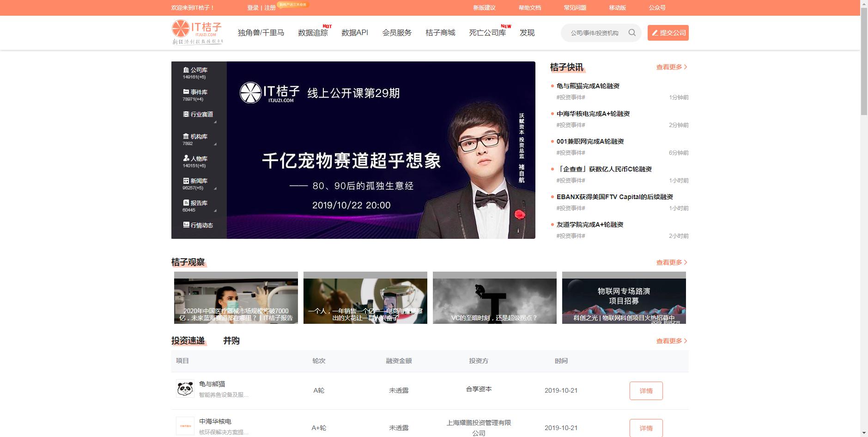Open 会员服务 menu
This screenshot has width=868, height=437.
[397, 33]
